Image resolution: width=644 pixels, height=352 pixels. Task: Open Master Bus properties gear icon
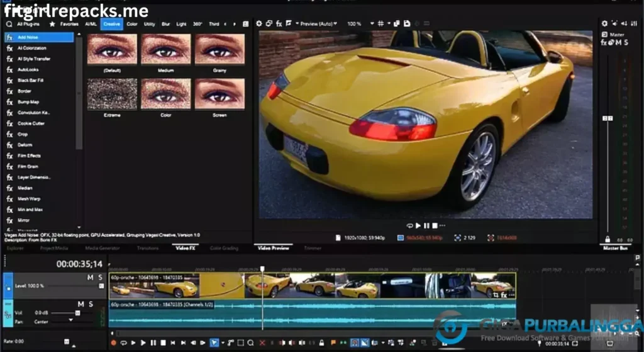(x=604, y=24)
